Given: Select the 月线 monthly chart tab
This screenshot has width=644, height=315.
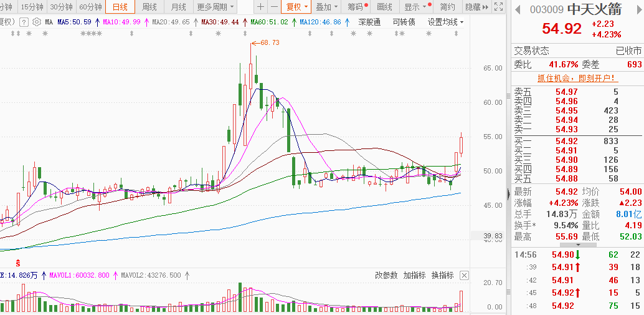Looking at the screenshot, I should tap(178, 7).
